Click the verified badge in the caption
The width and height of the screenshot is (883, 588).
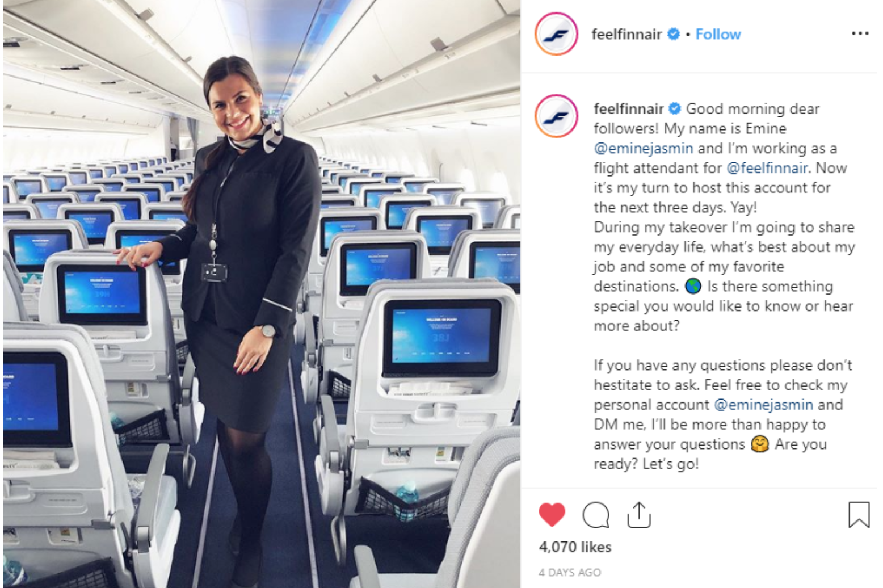pos(675,108)
